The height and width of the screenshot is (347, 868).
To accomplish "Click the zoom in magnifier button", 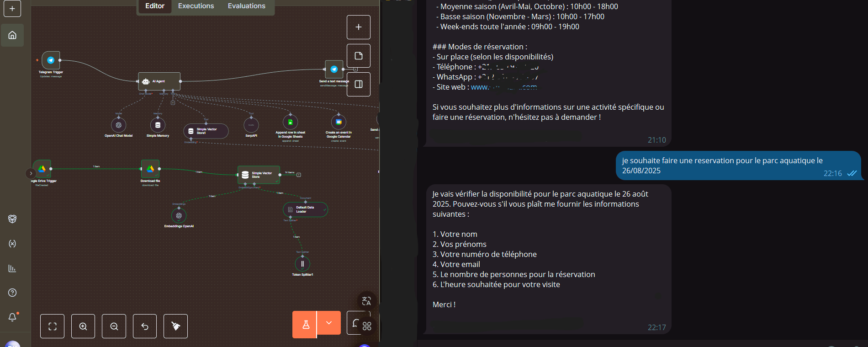I will click(x=83, y=326).
